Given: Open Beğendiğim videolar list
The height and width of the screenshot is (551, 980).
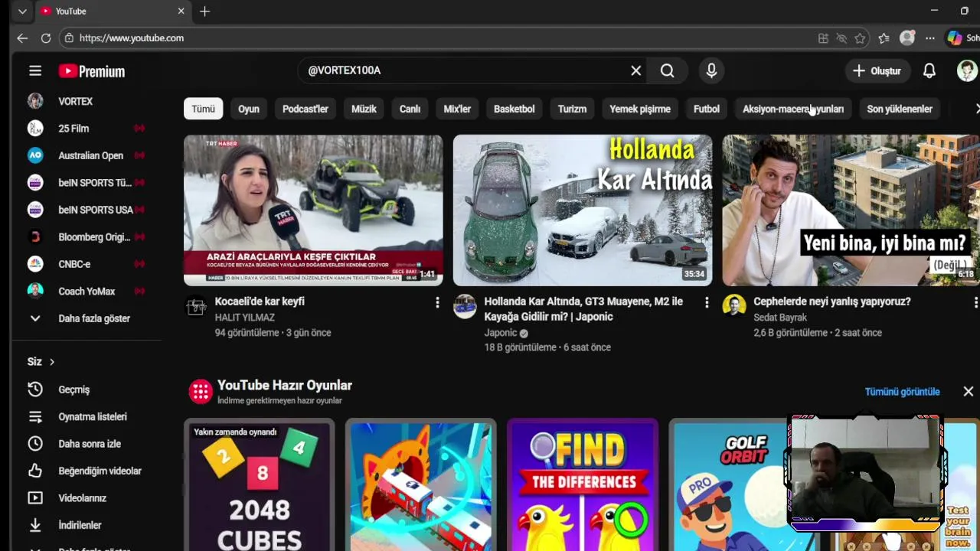Looking at the screenshot, I should (x=86, y=471).
